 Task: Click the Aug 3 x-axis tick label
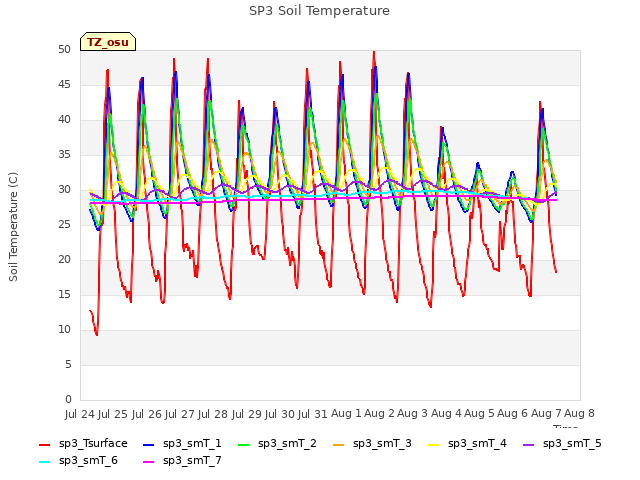[x=413, y=414]
